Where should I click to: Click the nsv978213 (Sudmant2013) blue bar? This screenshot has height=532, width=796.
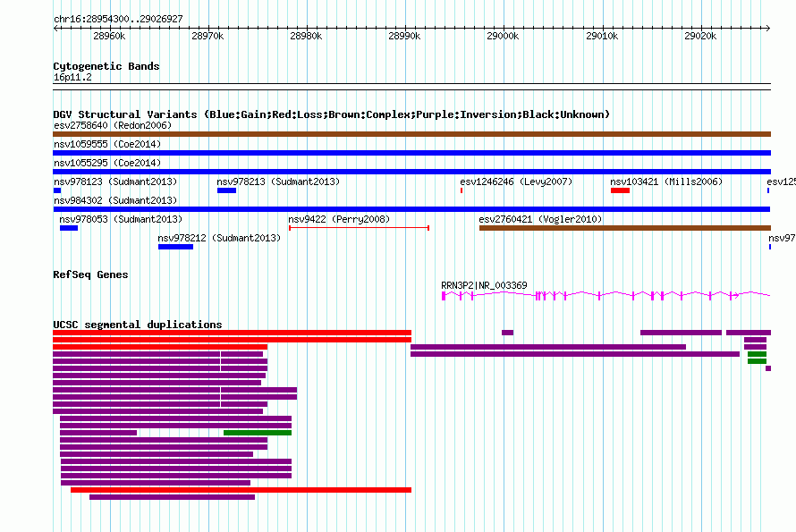[x=226, y=190]
